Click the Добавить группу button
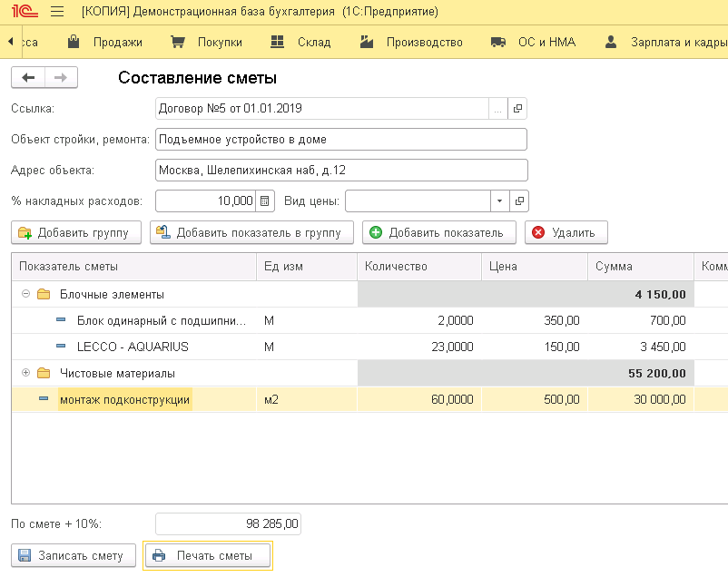 tap(76, 232)
